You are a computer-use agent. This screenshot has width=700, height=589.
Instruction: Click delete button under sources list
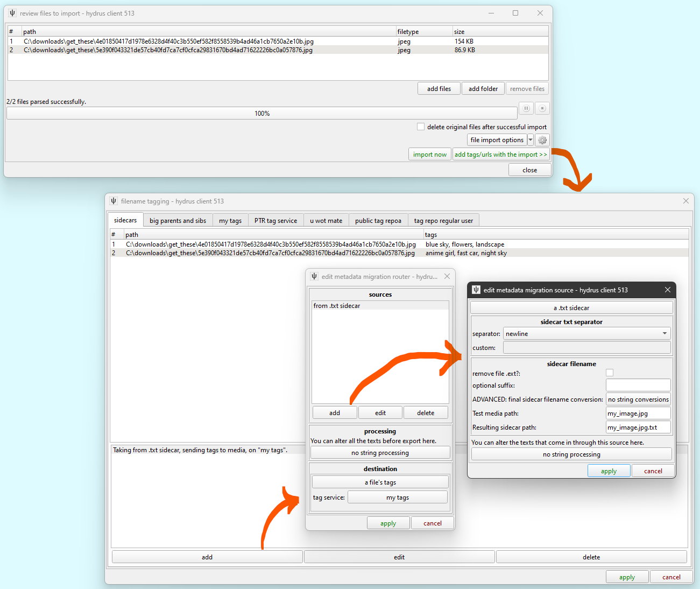(x=426, y=413)
